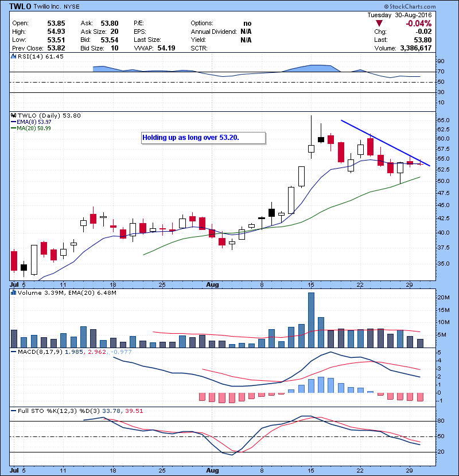
Task: Click the Twilio Inc. company name
Action: tap(48, 7)
